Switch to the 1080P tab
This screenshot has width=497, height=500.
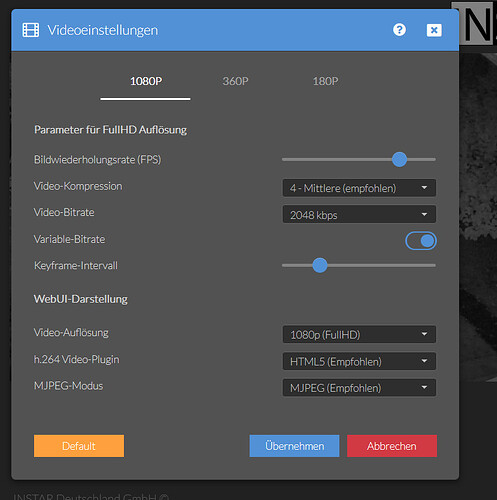(146, 81)
